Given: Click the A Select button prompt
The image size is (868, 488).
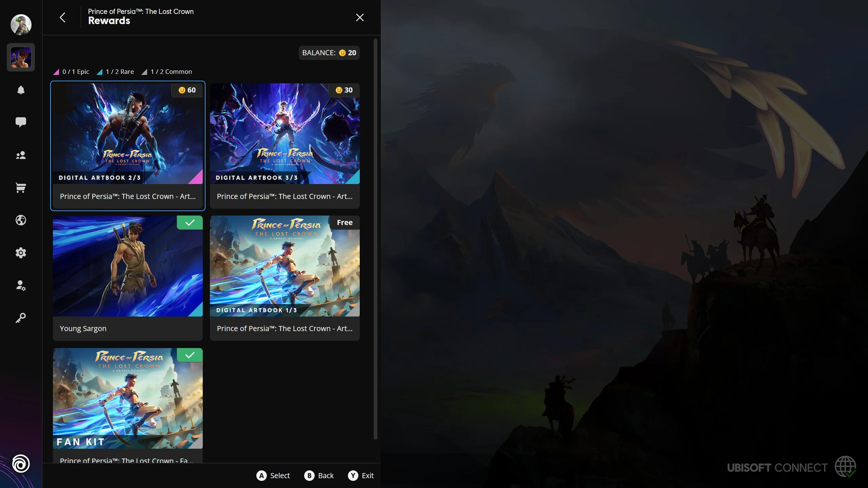Looking at the screenshot, I should 273,475.
